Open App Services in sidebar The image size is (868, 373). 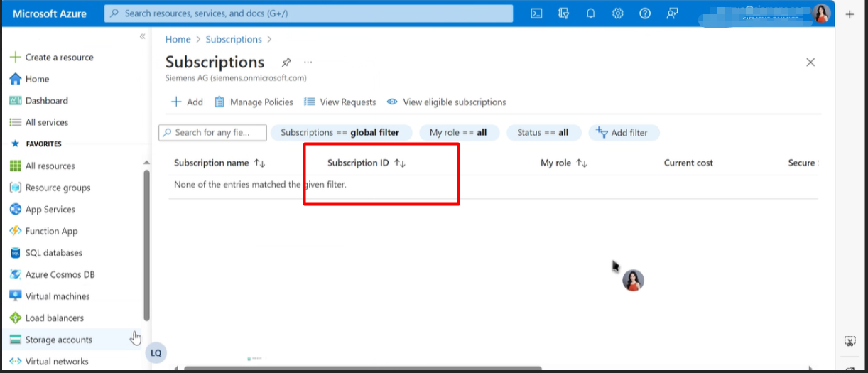pyautogui.click(x=42, y=210)
